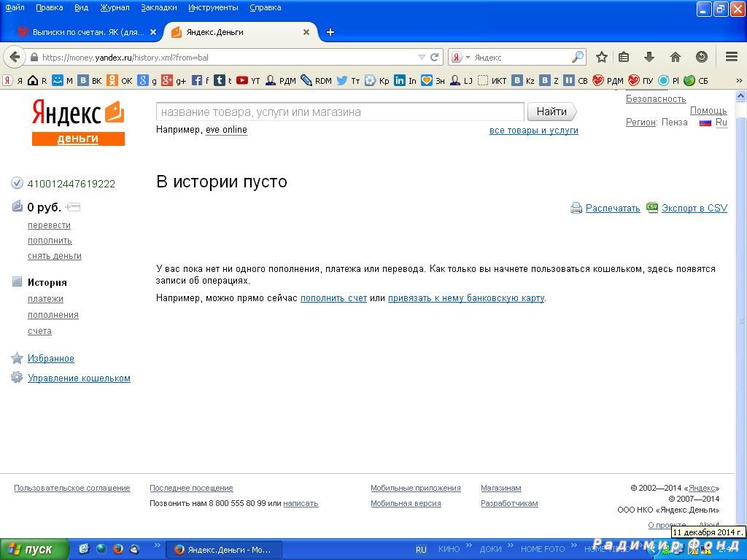This screenshot has width=747, height=560.
Task: Expand the quick launch overflow chevron
Action: pyautogui.click(x=158, y=545)
